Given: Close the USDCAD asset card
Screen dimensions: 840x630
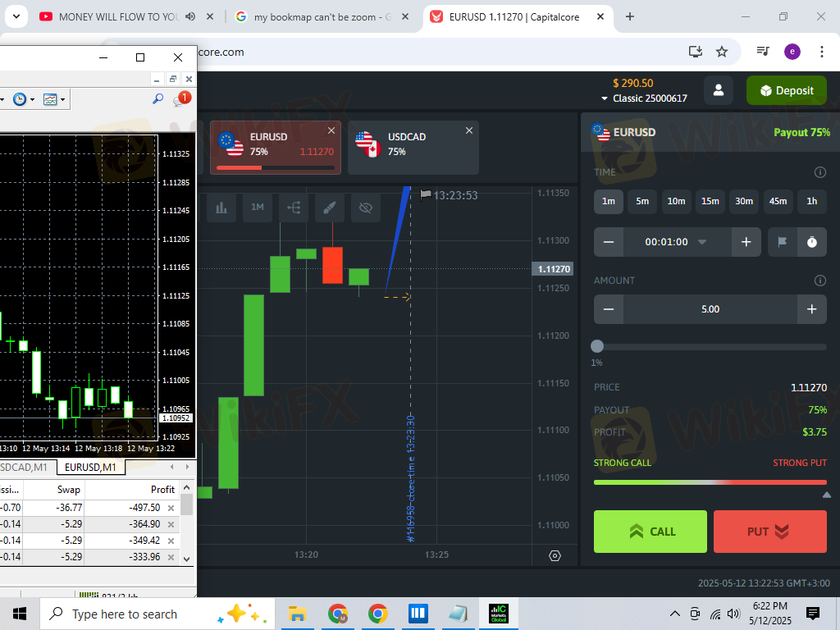Looking at the screenshot, I should (x=469, y=130).
